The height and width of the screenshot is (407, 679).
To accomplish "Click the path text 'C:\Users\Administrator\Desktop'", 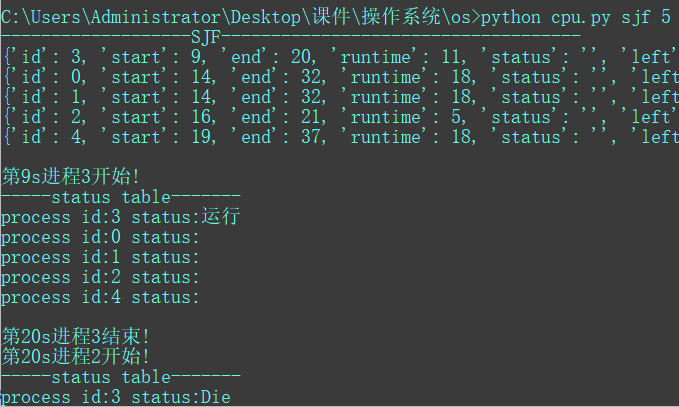I will (151, 17).
